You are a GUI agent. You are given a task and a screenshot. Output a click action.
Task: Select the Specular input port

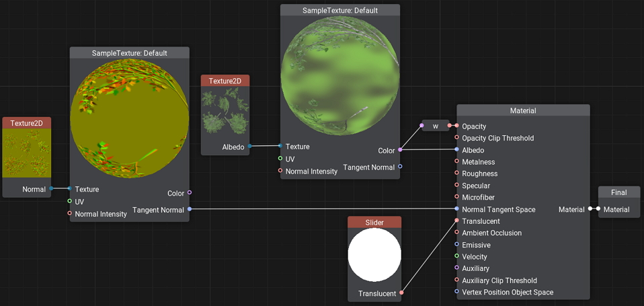[x=457, y=186]
